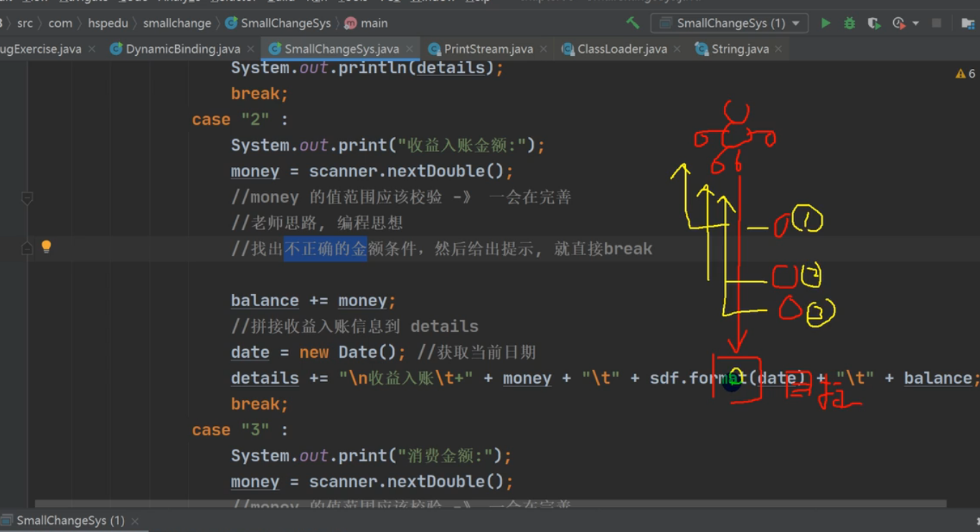
Task: Click the comment ending 一会在完善 under case "2"
Action: click(401, 197)
